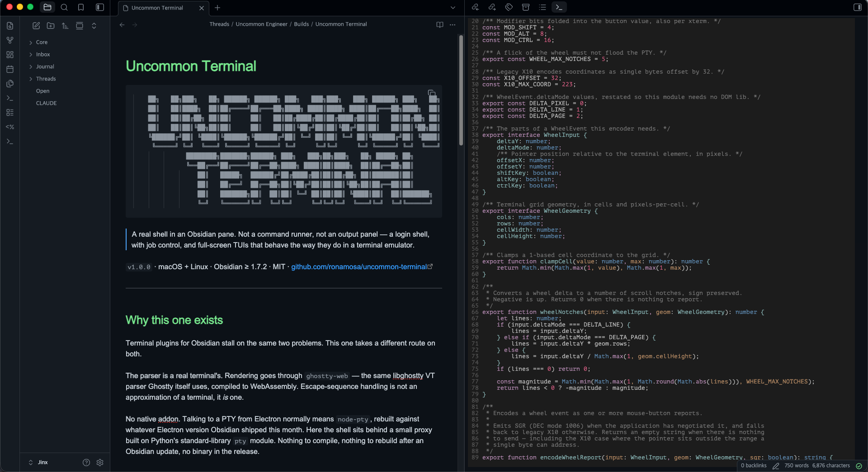868x472 pixels.
Task: Open the Jinx vault switcher
Action: click(38, 462)
